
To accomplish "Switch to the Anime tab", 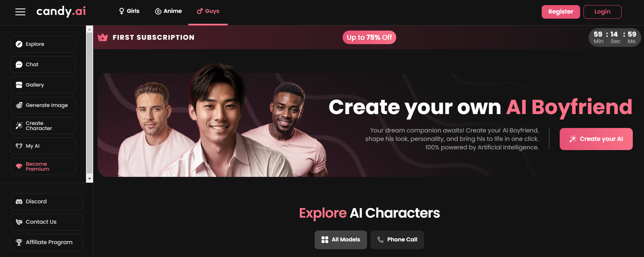I will point(169,11).
